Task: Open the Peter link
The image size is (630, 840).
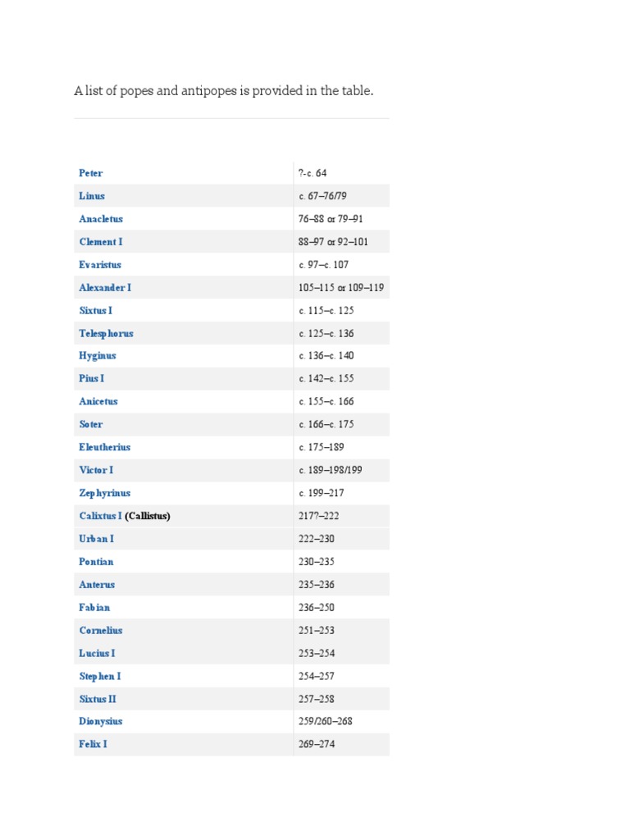Action: click(90, 173)
